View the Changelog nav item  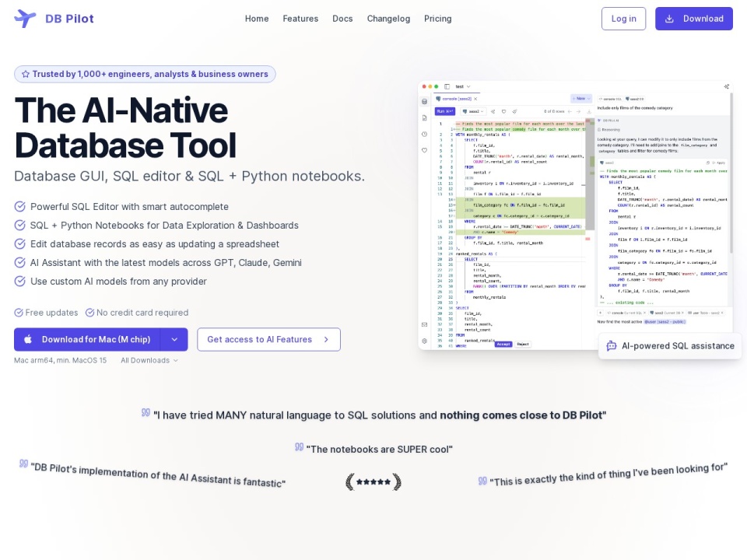tap(388, 19)
